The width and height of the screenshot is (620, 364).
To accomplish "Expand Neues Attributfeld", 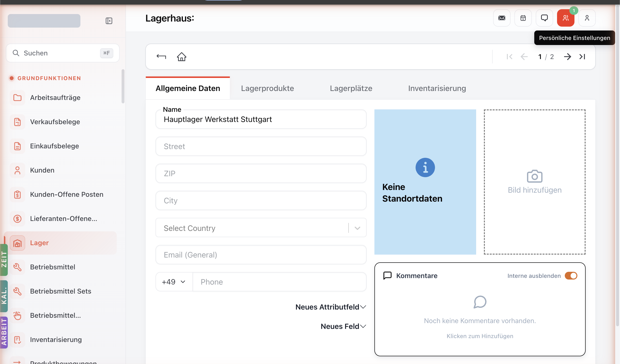I will pyautogui.click(x=331, y=307).
